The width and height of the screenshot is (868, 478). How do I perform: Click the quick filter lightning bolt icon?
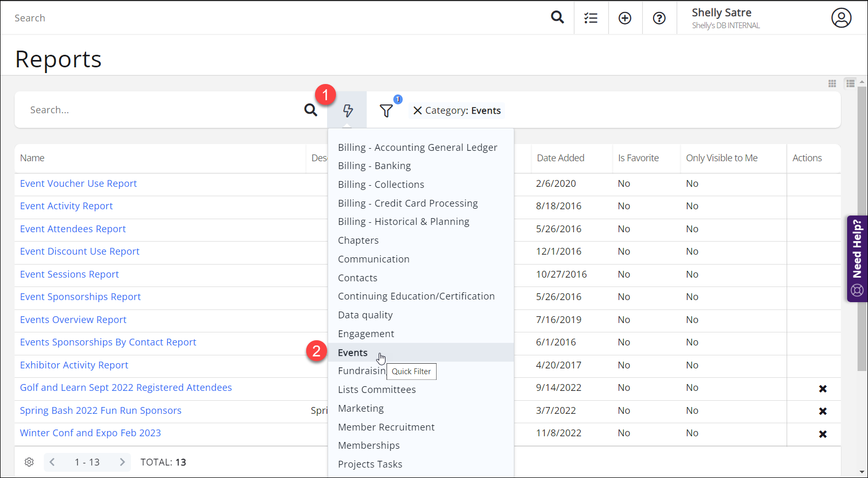(347, 110)
